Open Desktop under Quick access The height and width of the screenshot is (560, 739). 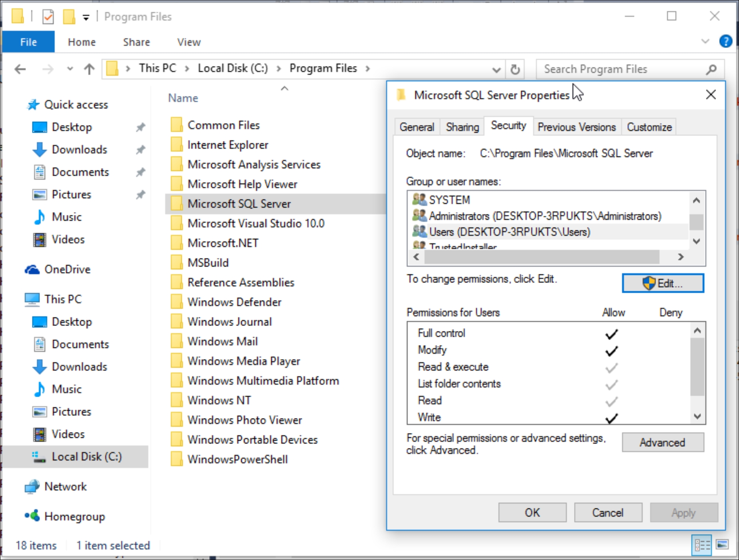(72, 127)
